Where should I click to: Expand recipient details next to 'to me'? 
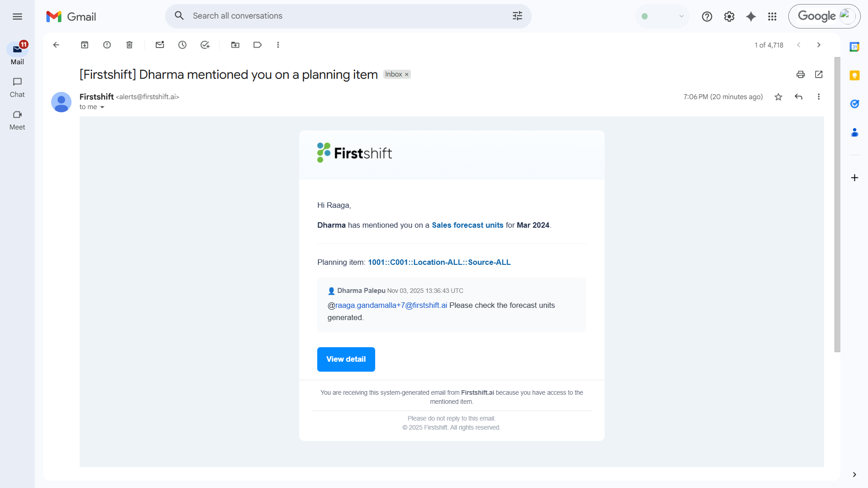coord(102,107)
